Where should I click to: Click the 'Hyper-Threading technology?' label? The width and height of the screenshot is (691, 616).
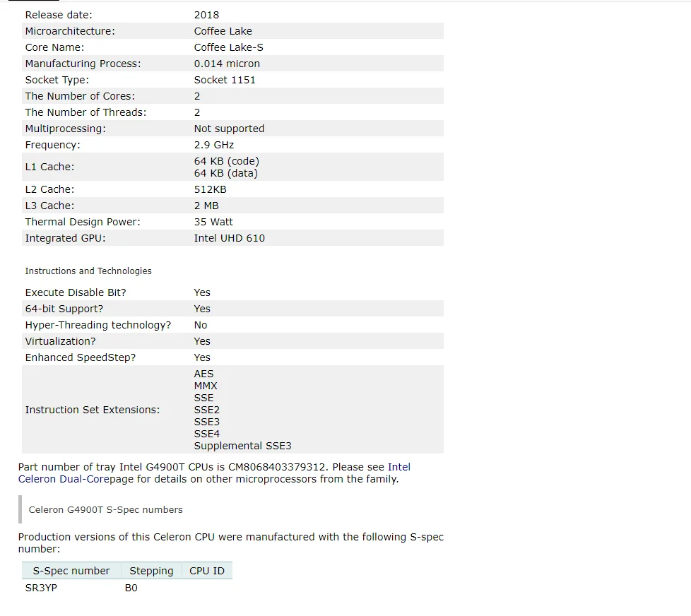click(98, 325)
